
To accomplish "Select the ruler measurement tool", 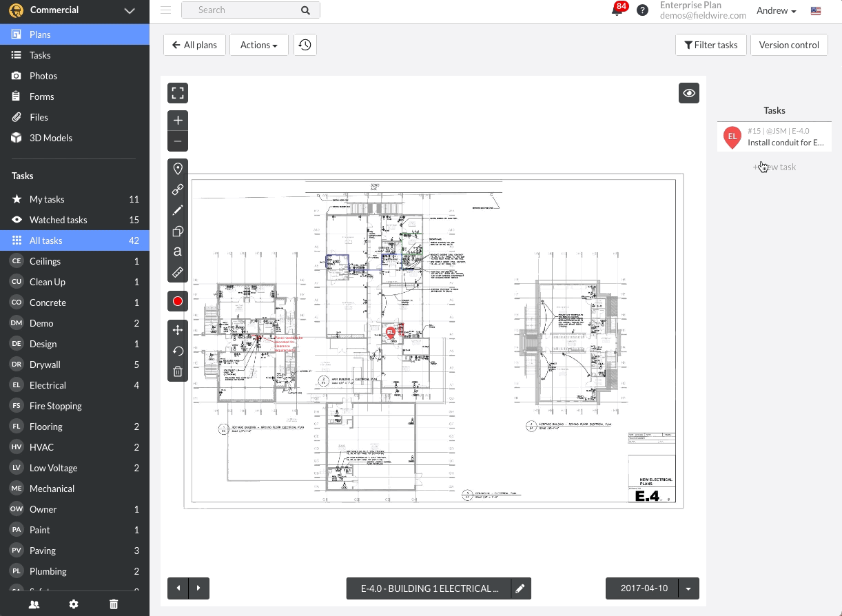I will (x=178, y=272).
